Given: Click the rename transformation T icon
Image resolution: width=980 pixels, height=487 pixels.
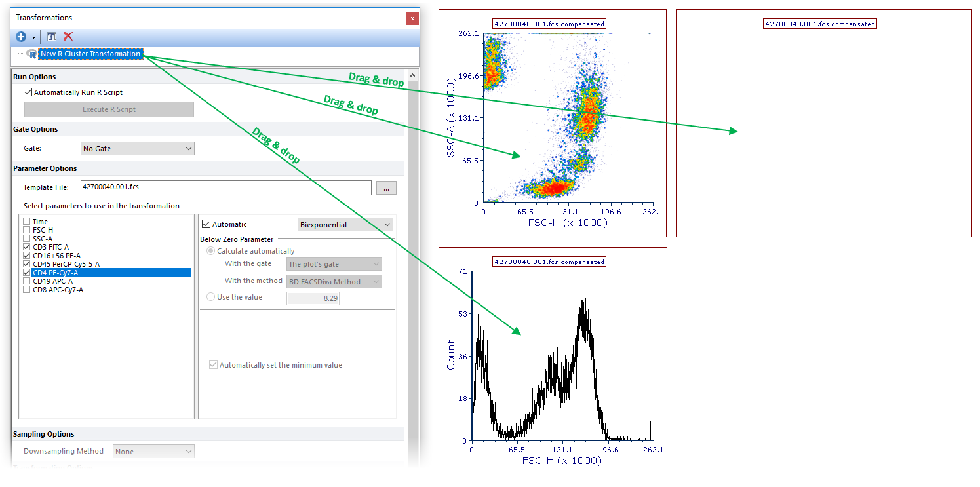Looking at the screenshot, I should [x=51, y=37].
